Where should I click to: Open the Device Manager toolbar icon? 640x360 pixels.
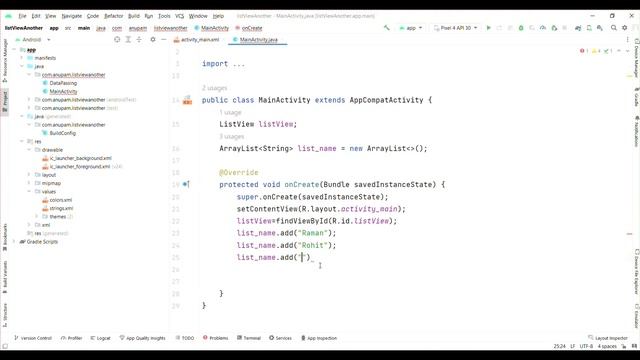point(589,28)
